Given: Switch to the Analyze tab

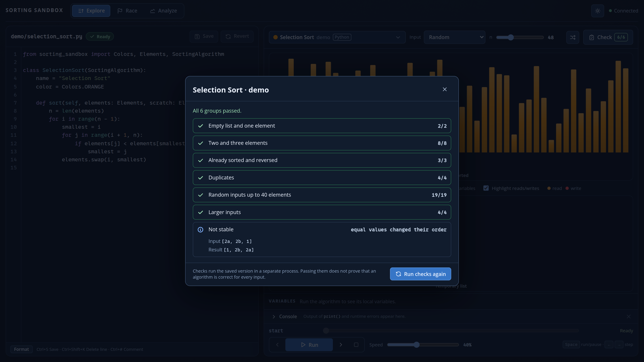Looking at the screenshot, I should [x=163, y=11].
